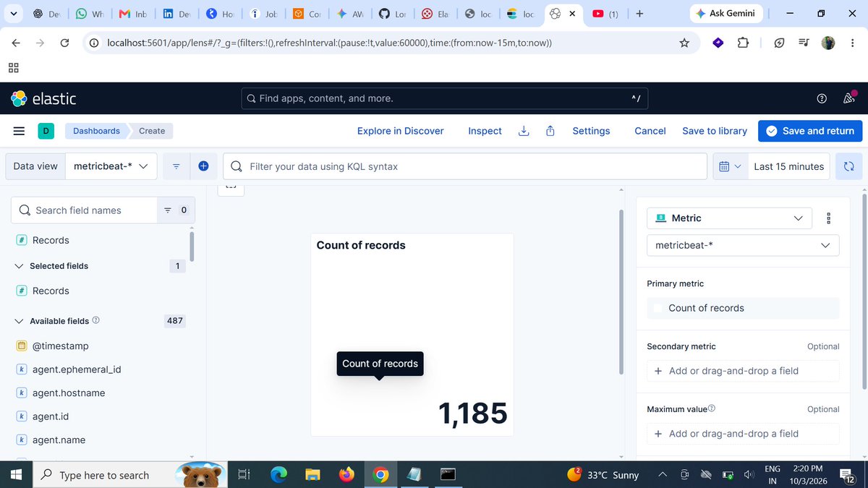Open the layer metricbeat-* data view selector
The height and width of the screenshot is (488, 868).
click(x=743, y=245)
